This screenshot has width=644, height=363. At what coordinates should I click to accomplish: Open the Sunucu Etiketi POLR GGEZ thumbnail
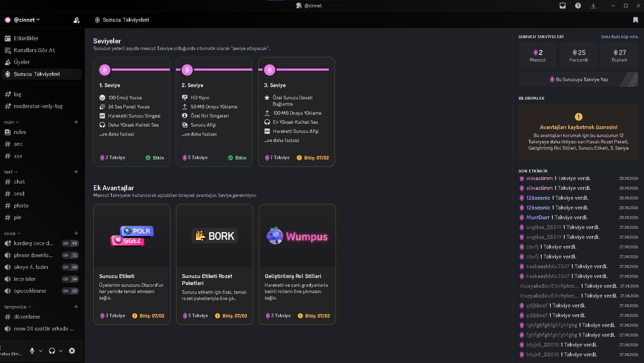pos(132,236)
